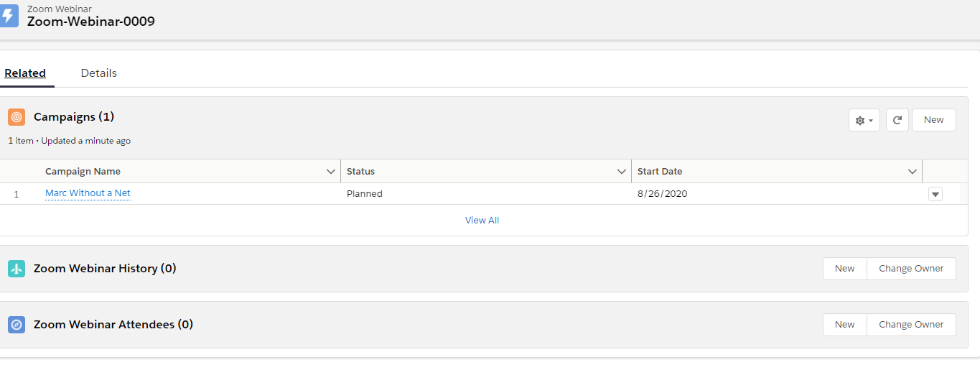Open row actions for Marc Without a Net
The image size is (980, 370).
click(x=935, y=194)
